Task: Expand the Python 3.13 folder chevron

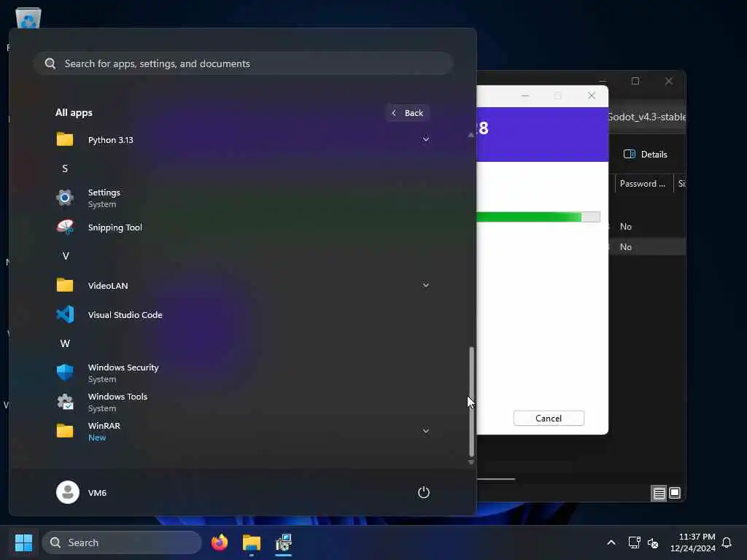Action: pos(426,139)
